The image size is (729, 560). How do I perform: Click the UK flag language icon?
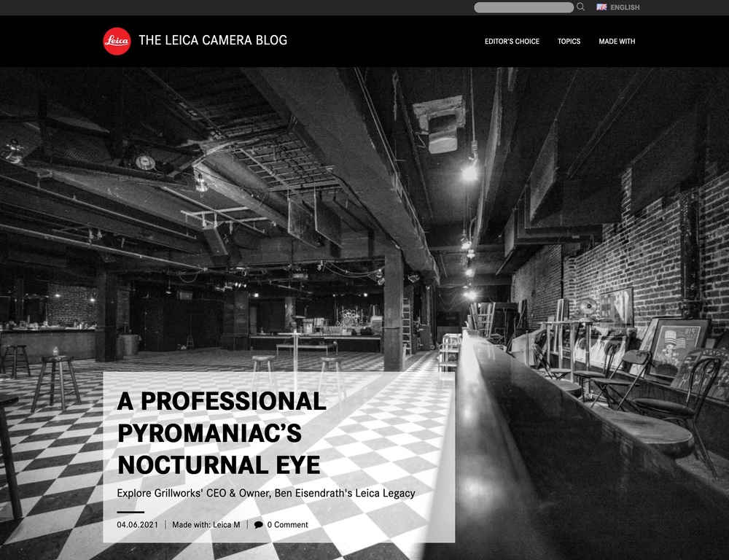pyautogui.click(x=601, y=7)
